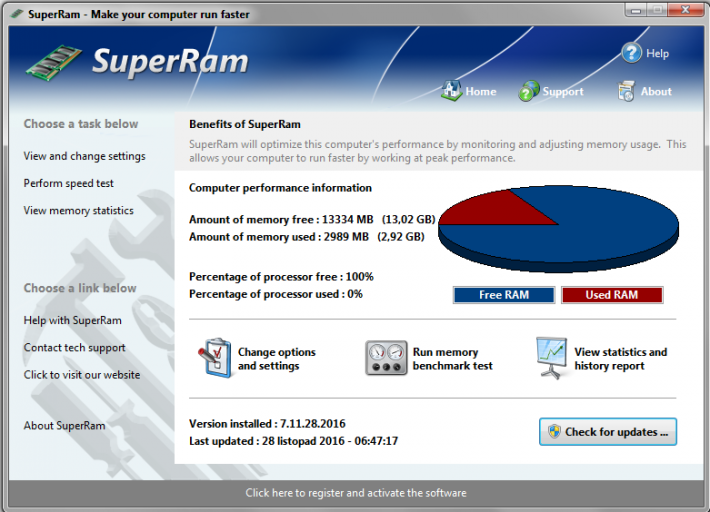Screen dimensions: 710x512
Task: Click register and activate the software bar
Action: click(x=356, y=493)
